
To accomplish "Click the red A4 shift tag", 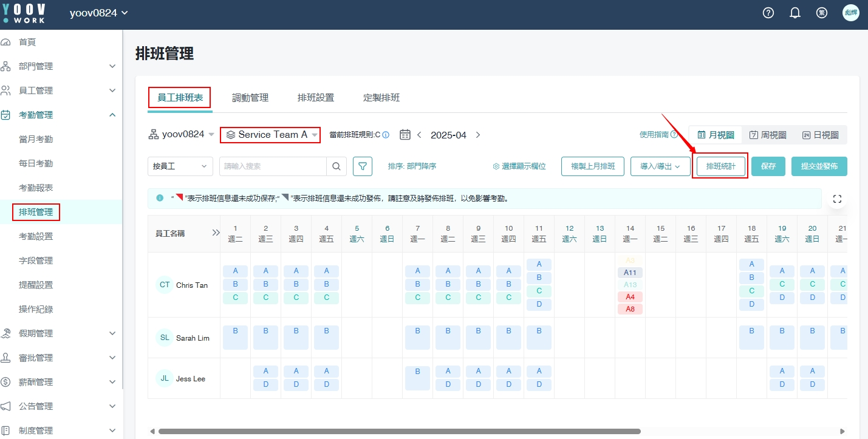I will (630, 297).
